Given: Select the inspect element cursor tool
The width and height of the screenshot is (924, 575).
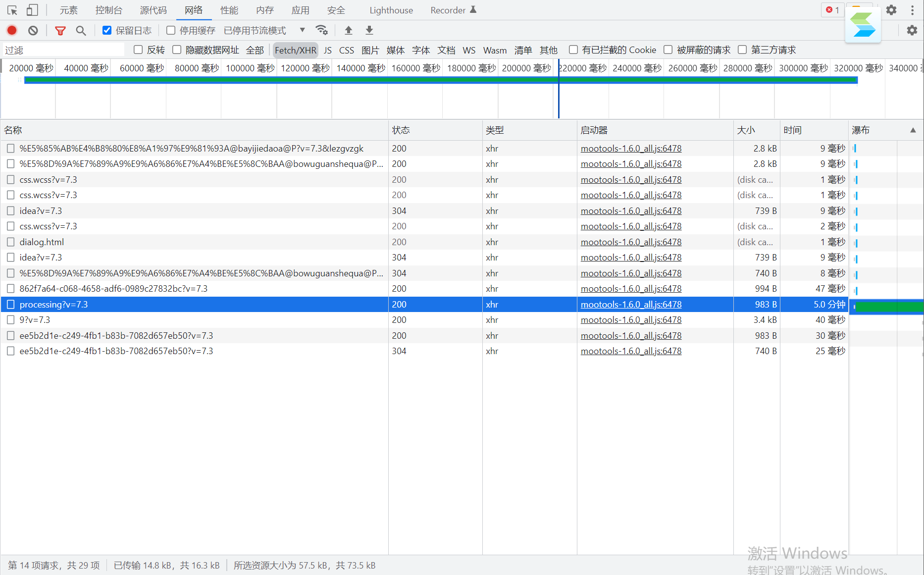Looking at the screenshot, I should point(12,10).
